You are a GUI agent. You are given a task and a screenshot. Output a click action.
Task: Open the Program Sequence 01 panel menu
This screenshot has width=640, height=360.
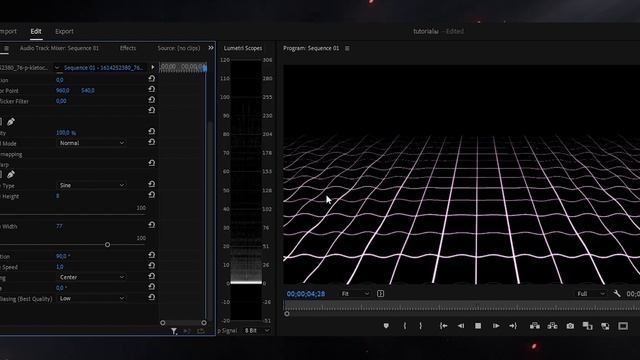pos(347,48)
